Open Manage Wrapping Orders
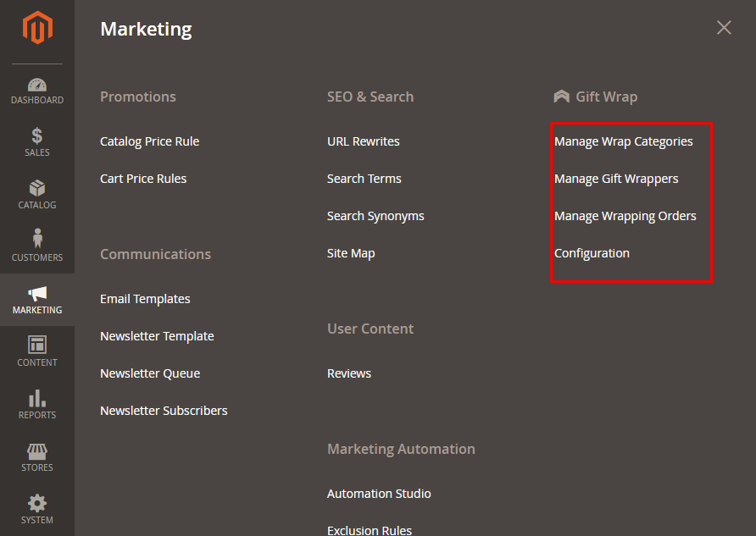Viewport: 756px width, 536px height. (x=625, y=216)
